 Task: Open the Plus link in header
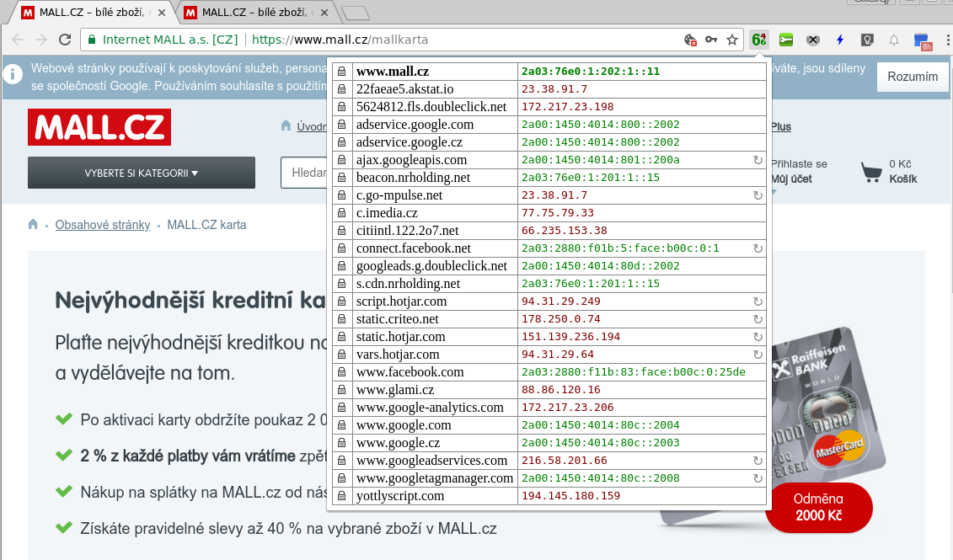tap(781, 126)
